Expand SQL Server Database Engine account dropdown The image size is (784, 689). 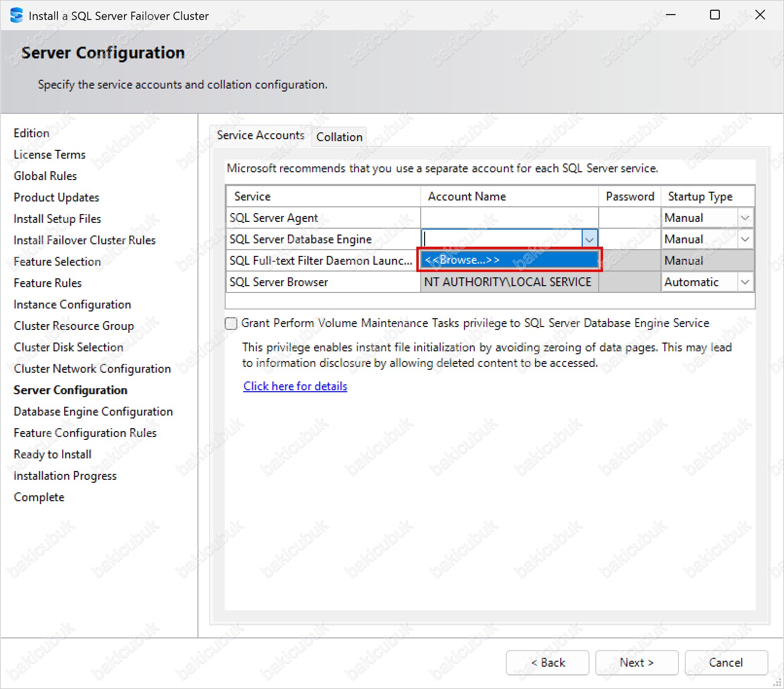[x=589, y=239]
